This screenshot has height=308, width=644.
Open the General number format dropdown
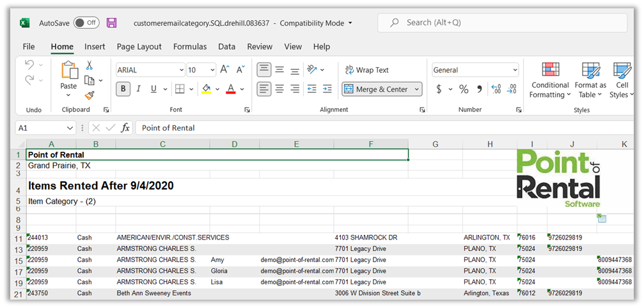tap(515, 70)
